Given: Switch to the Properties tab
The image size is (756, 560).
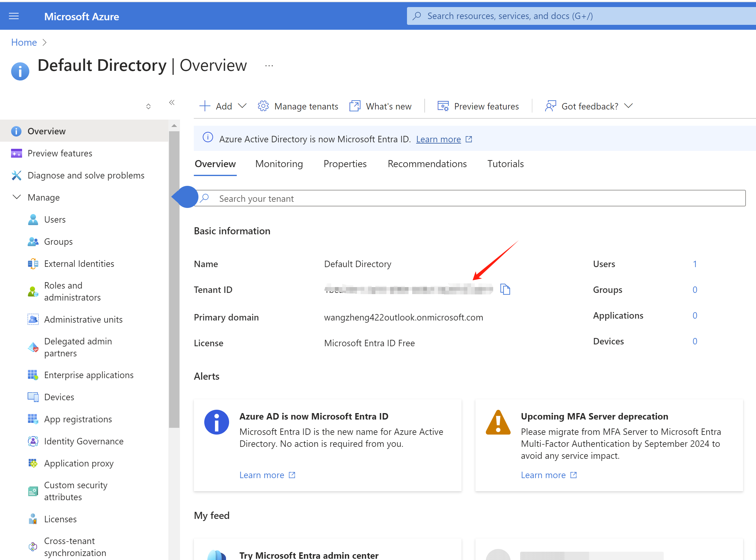Looking at the screenshot, I should coord(345,164).
